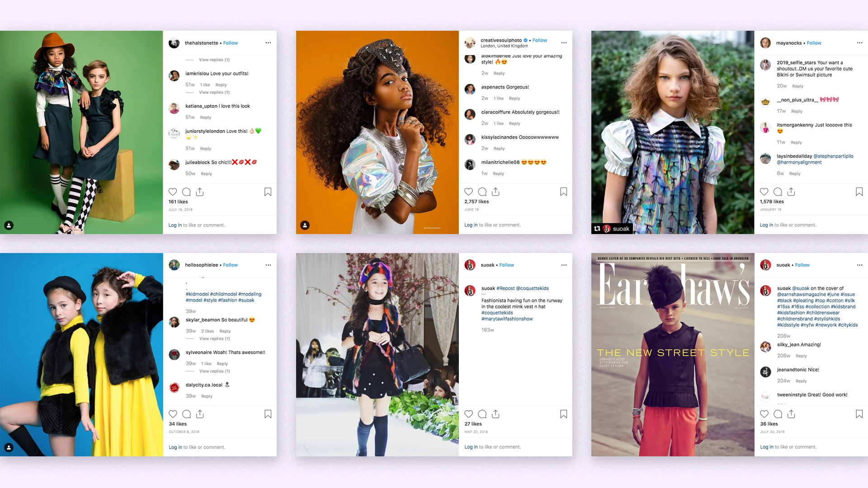Bookmark the thehalstonette post

click(268, 192)
